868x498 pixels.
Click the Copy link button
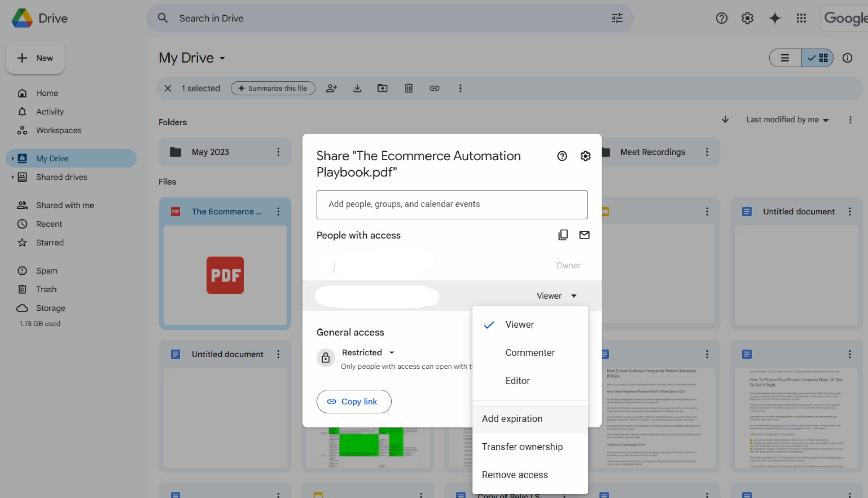coord(354,402)
